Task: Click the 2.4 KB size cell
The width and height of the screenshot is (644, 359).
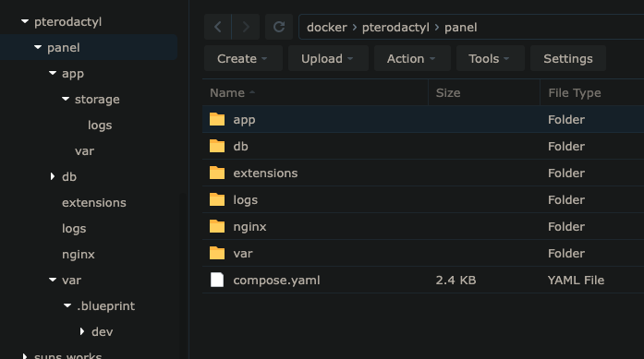Action: (x=456, y=281)
